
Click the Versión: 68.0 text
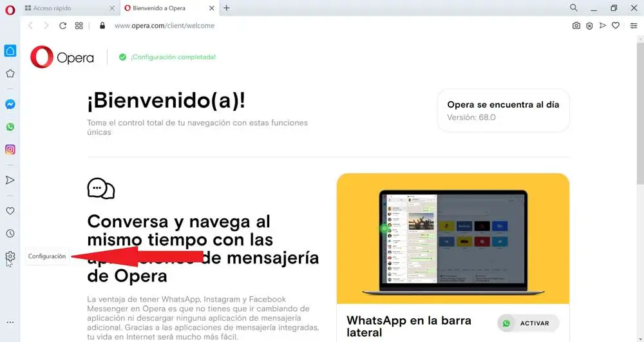pos(471,117)
